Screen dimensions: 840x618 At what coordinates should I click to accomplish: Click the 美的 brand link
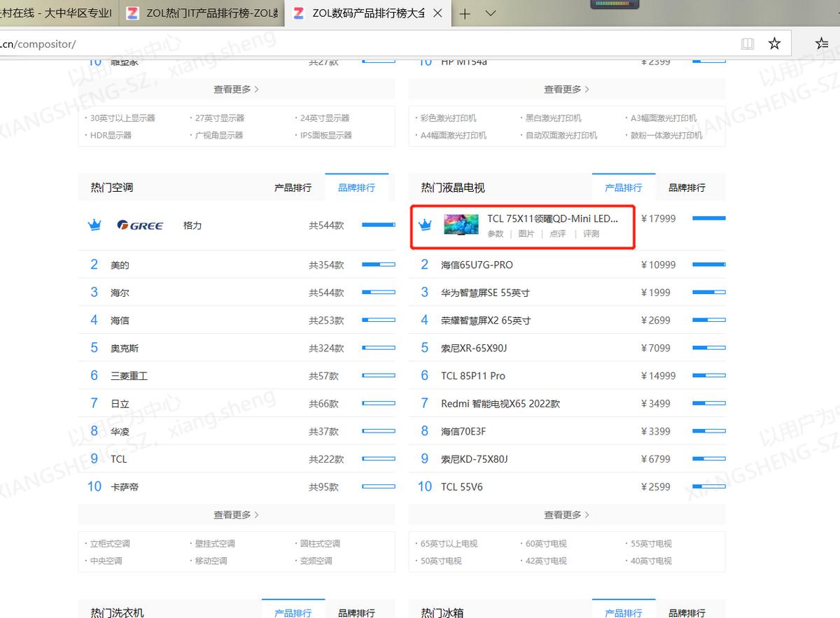120,265
